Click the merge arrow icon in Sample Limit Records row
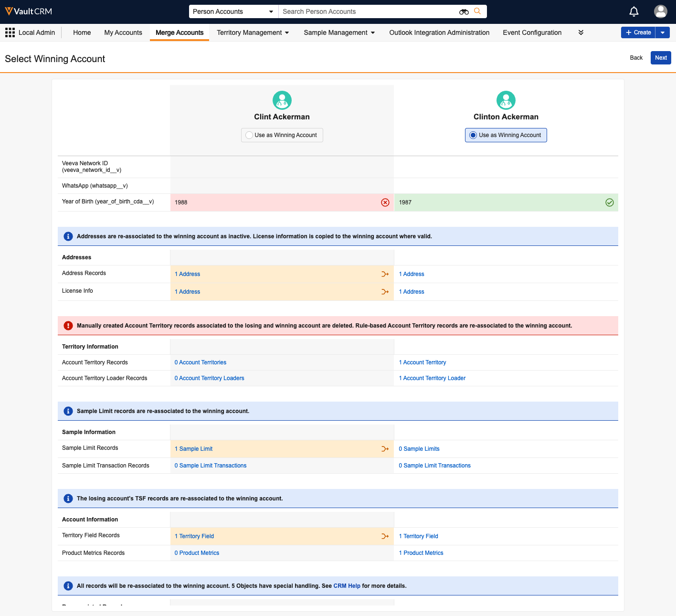 coord(385,449)
